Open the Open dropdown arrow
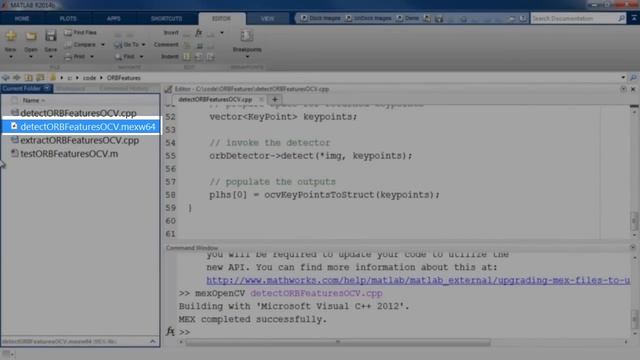Image resolution: width=640 pixels, height=360 pixels. [31, 57]
